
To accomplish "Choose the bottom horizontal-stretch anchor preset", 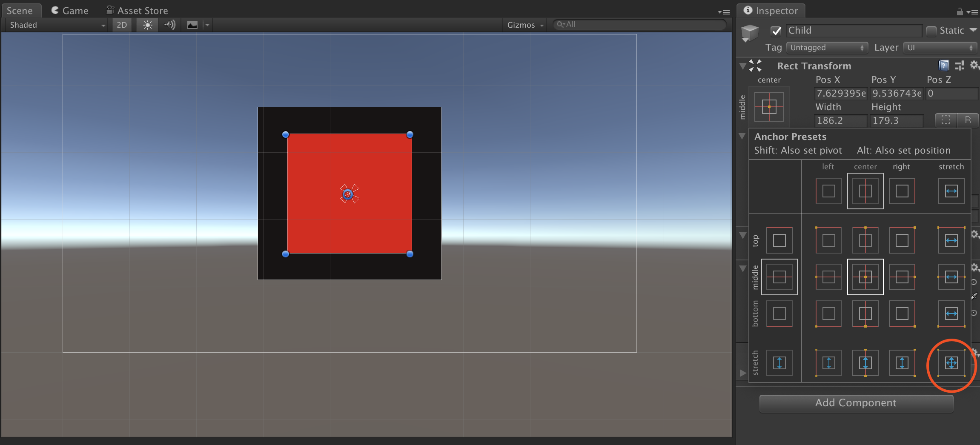I will [951, 314].
